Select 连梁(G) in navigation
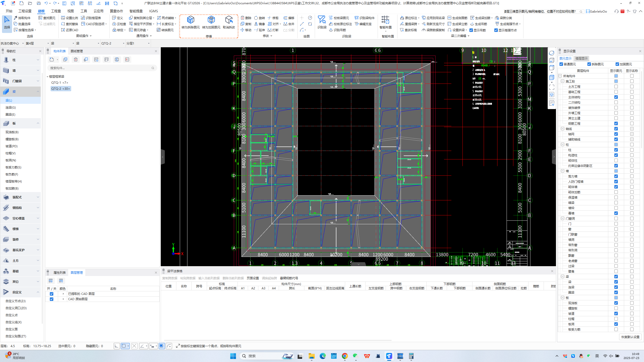This screenshot has height=362, width=644. [11, 107]
